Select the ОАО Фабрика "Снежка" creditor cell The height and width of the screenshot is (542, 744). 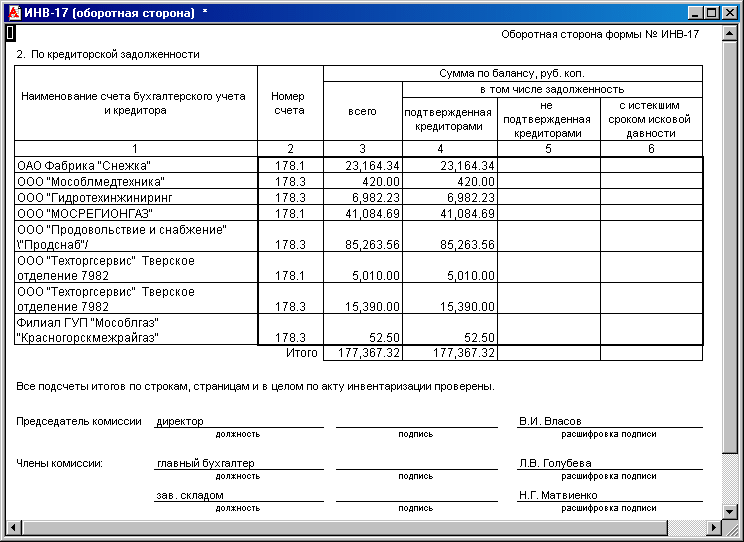(136, 165)
